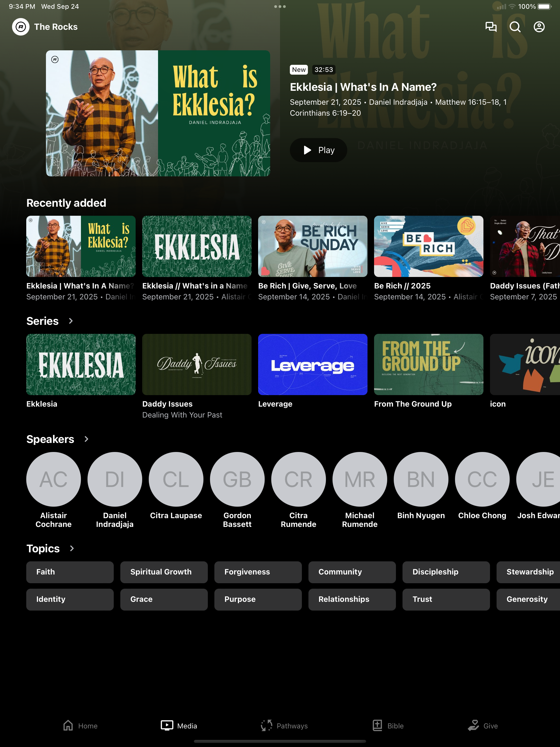Play the Ekklesia featured sermon

[318, 150]
